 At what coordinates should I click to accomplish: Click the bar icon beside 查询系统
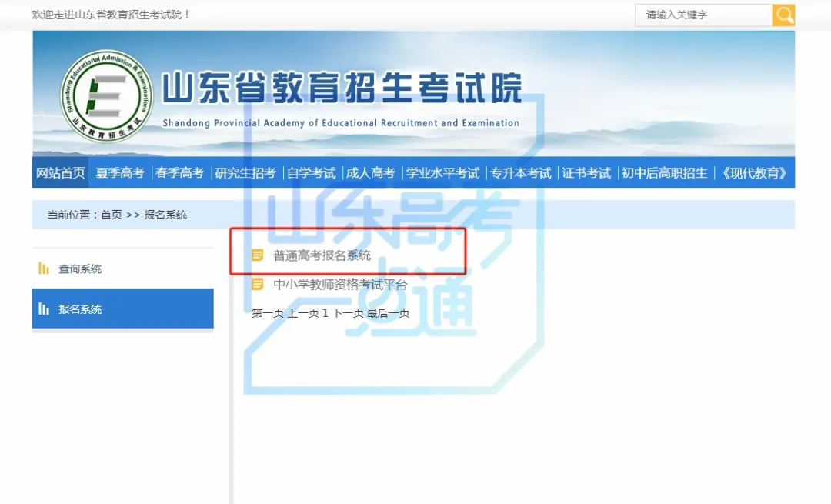[44, 269]
